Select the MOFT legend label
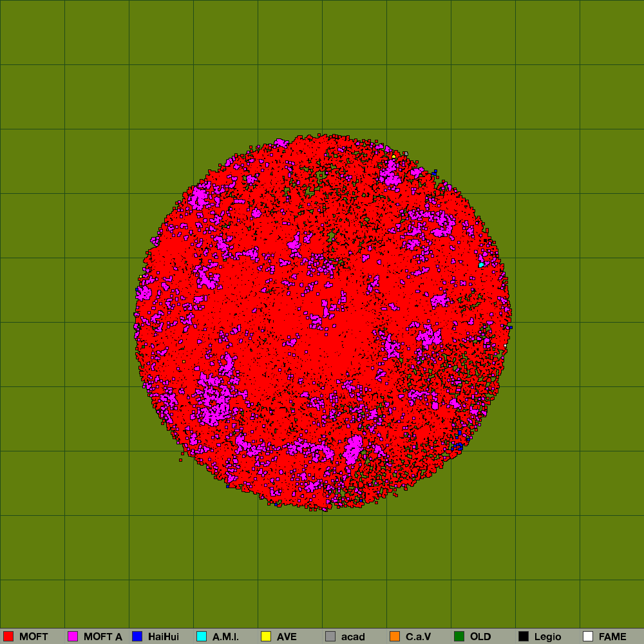This screenshot has height=644, width=644. [x=33, y=637]
